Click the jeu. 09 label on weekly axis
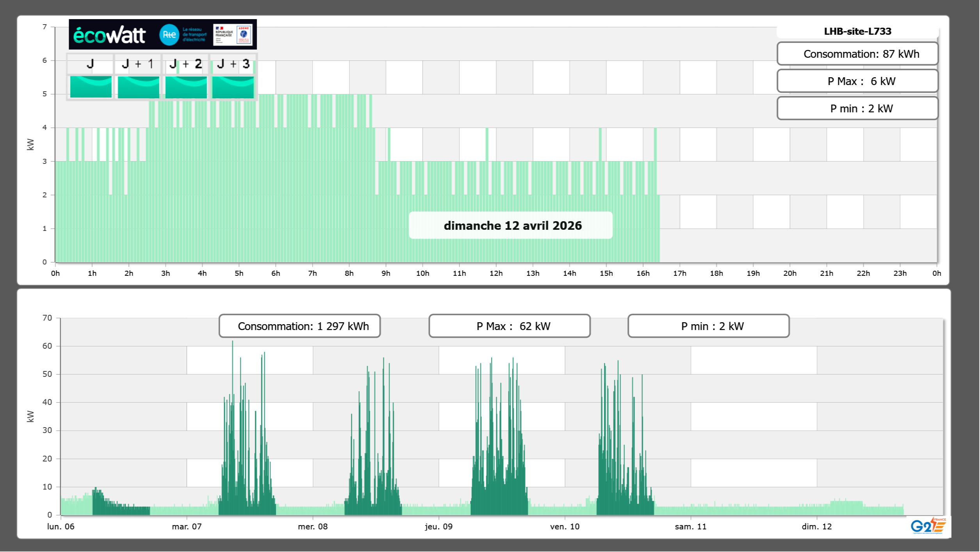Image resolution: width=980 pixels, height=552 pixels. [x=439, y=526]
